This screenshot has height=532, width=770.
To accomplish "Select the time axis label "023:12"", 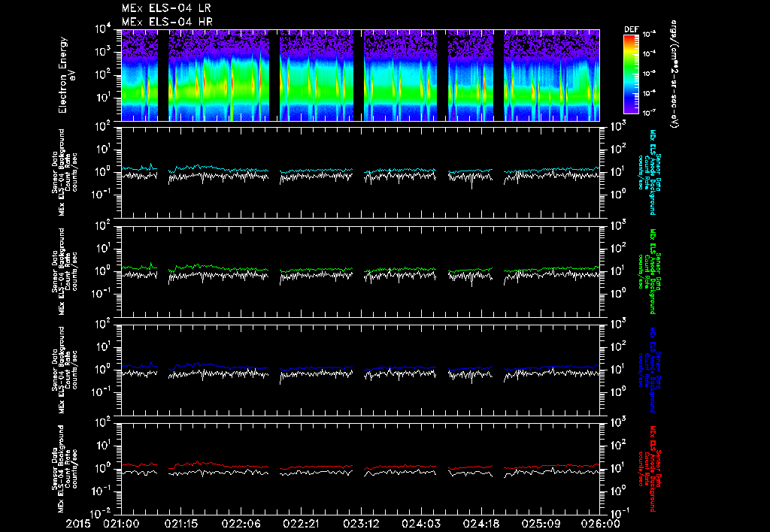I will click(361, 524).
